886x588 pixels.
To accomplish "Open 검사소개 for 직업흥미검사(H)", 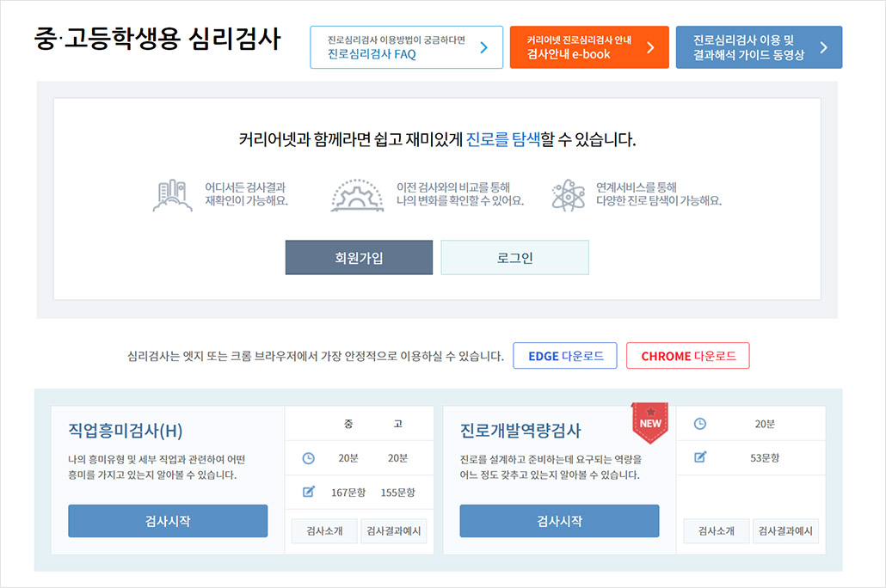I will [x=324, y=531].
